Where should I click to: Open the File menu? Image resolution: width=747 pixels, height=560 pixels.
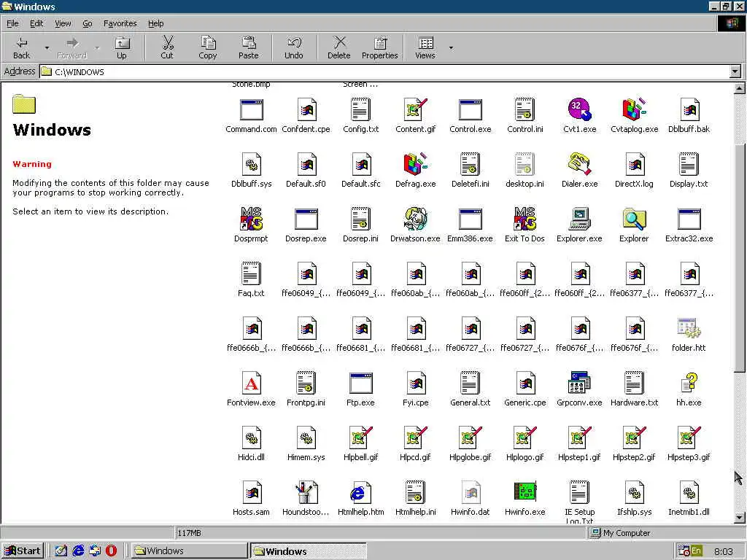pyautogui.click(x=12, y=23)
